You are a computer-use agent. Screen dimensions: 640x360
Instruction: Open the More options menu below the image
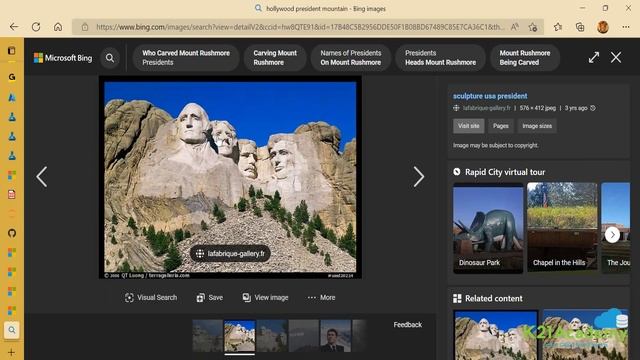[x=321, y=298]
